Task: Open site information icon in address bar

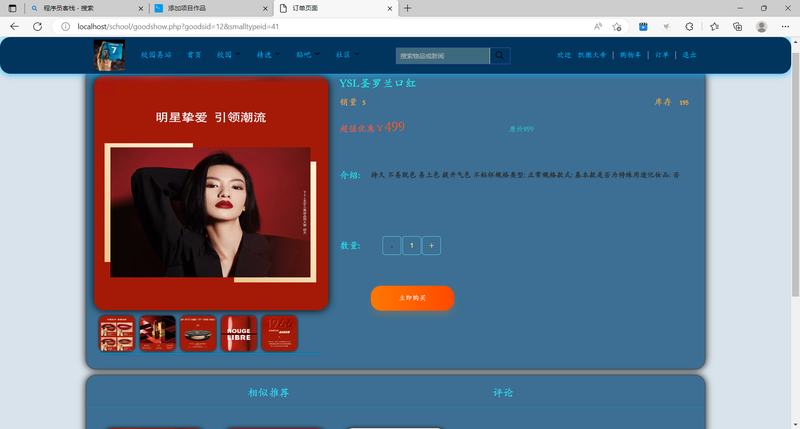Action: click(x=65, y=27)
